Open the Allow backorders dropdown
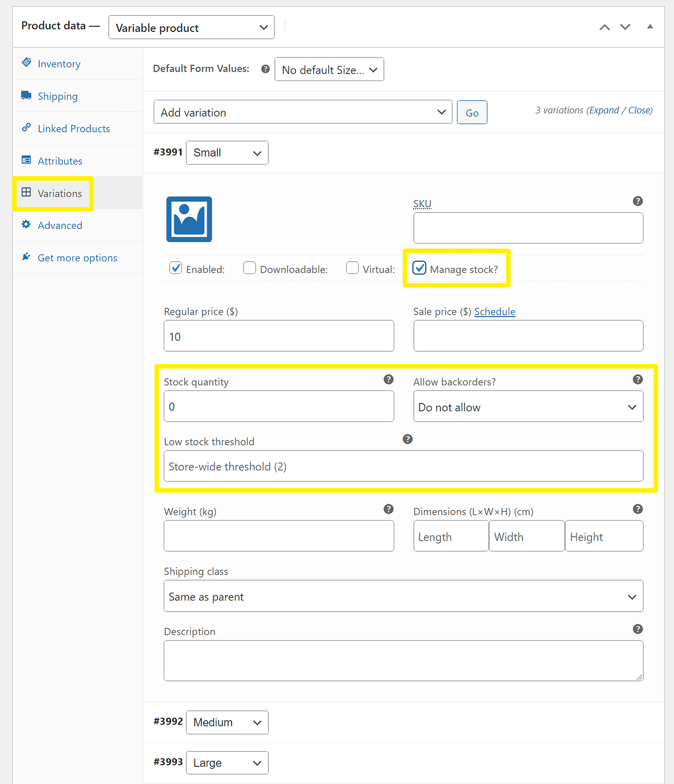The width and height of the screenshot is (674, 784). [x=528, y=407]
